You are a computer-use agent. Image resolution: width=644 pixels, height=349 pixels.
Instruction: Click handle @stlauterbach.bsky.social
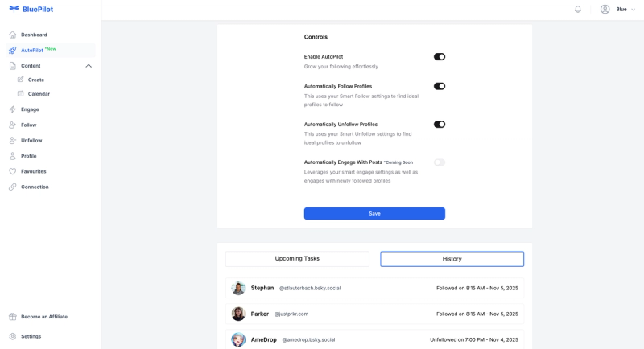click(310, 289)
